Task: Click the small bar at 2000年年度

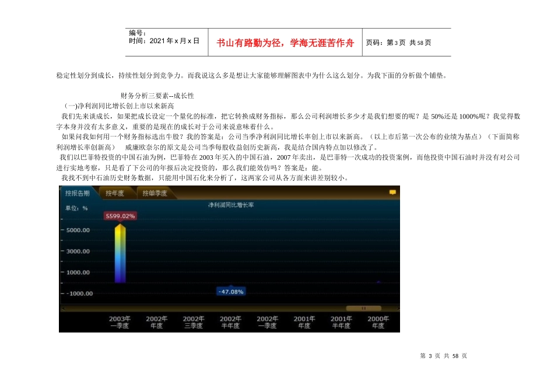Action: (x=378, y=282)
